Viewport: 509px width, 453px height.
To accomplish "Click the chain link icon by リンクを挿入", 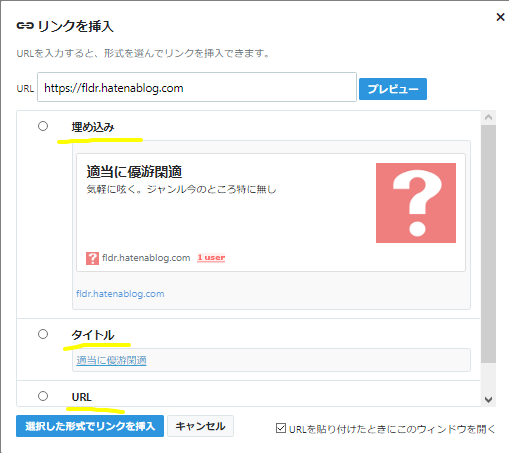I will 25,26.
